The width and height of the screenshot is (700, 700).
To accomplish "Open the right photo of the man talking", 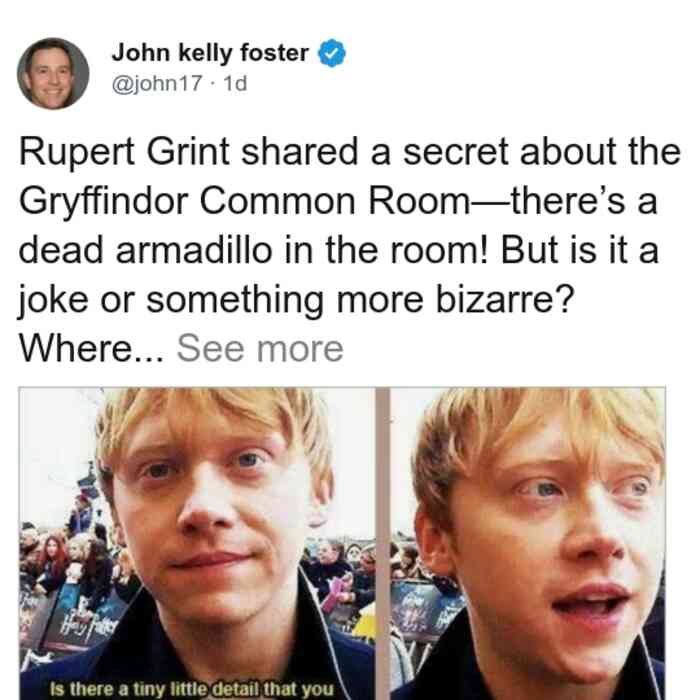I will point(528,543).
